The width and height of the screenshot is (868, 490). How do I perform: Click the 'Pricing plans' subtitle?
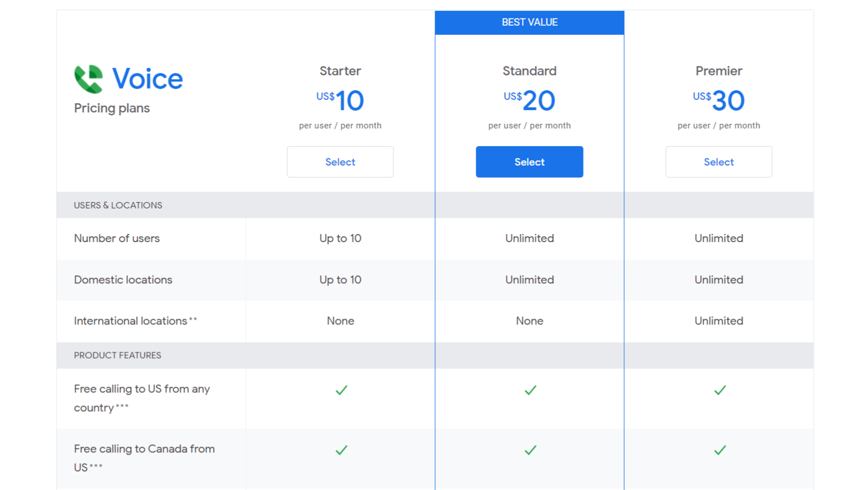112,108
